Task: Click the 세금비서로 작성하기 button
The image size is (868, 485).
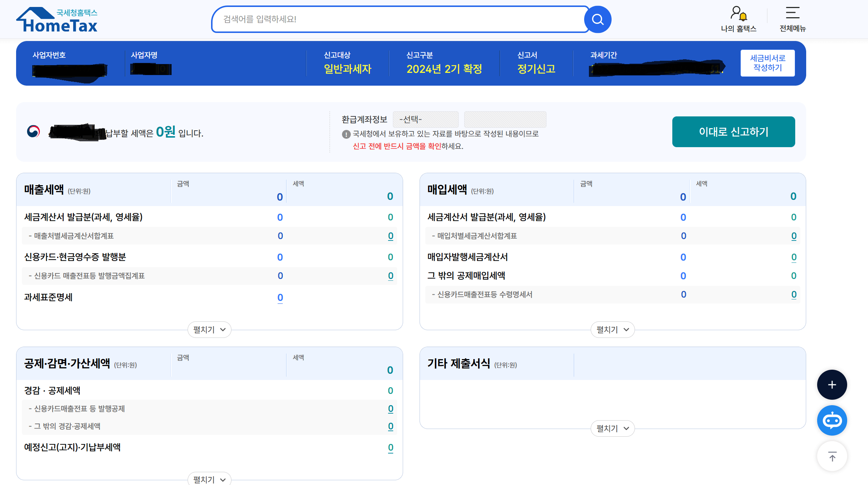Action: point(767,63)
